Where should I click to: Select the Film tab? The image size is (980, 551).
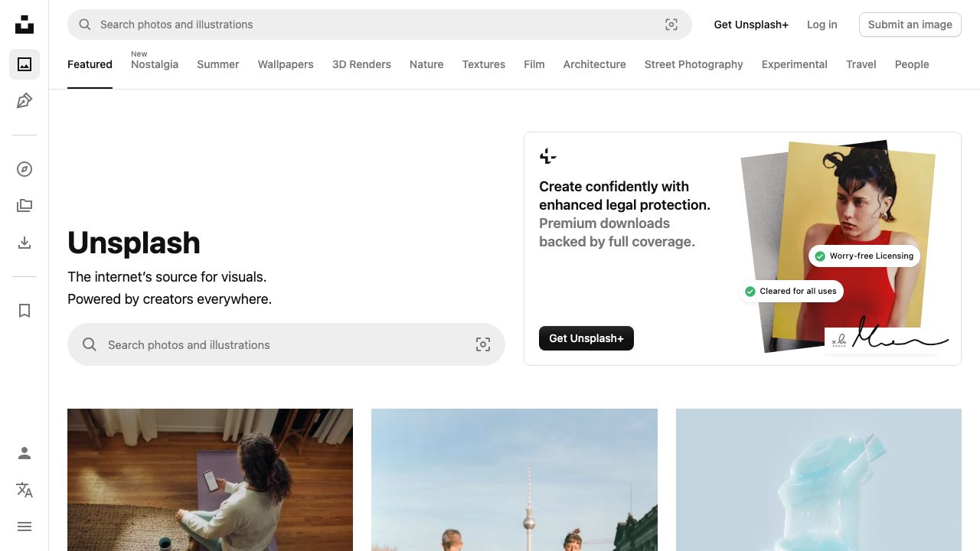click(534, 64)
